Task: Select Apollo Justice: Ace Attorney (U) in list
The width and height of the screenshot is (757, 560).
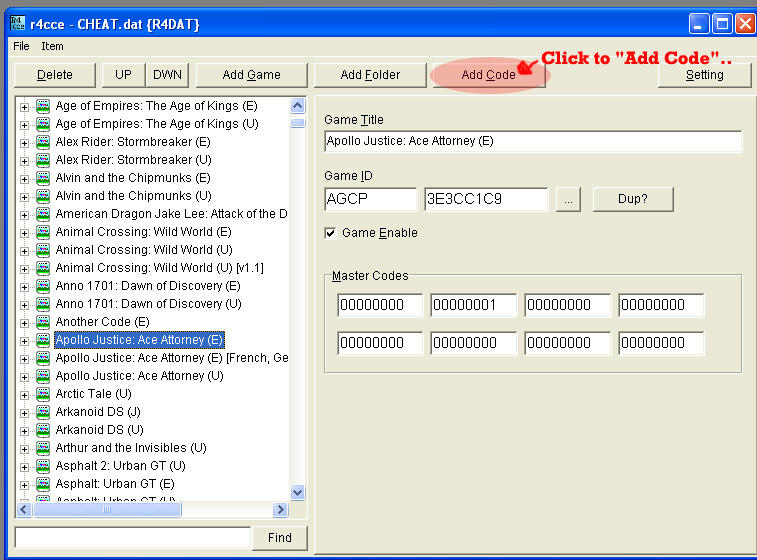Action: coord(140,376)
